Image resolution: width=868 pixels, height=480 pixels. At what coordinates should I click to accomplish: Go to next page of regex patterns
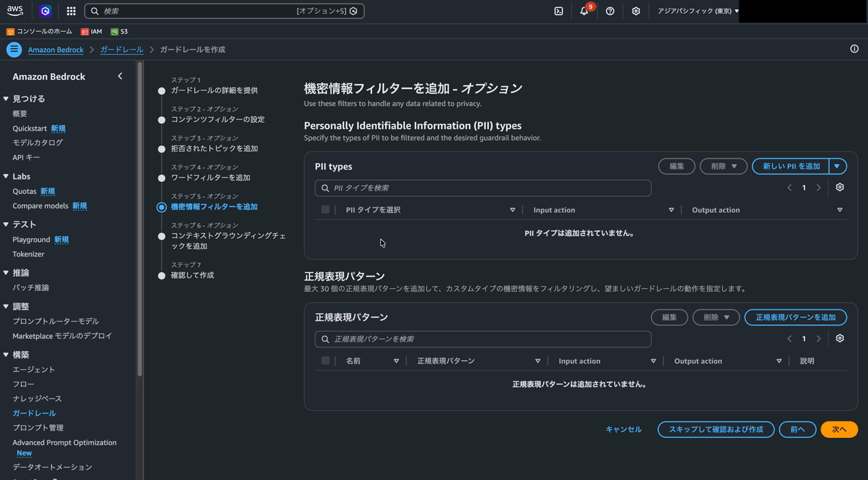coord(819,339)
